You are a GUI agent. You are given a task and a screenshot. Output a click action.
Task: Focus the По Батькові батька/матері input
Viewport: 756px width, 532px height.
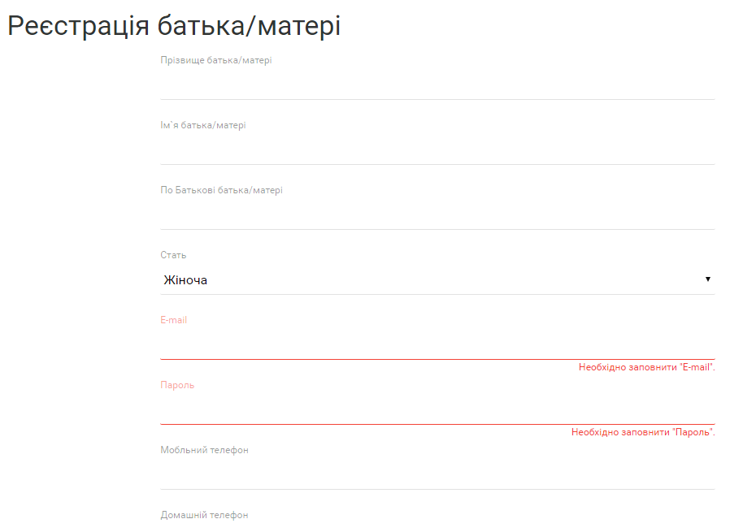(437, 215)
